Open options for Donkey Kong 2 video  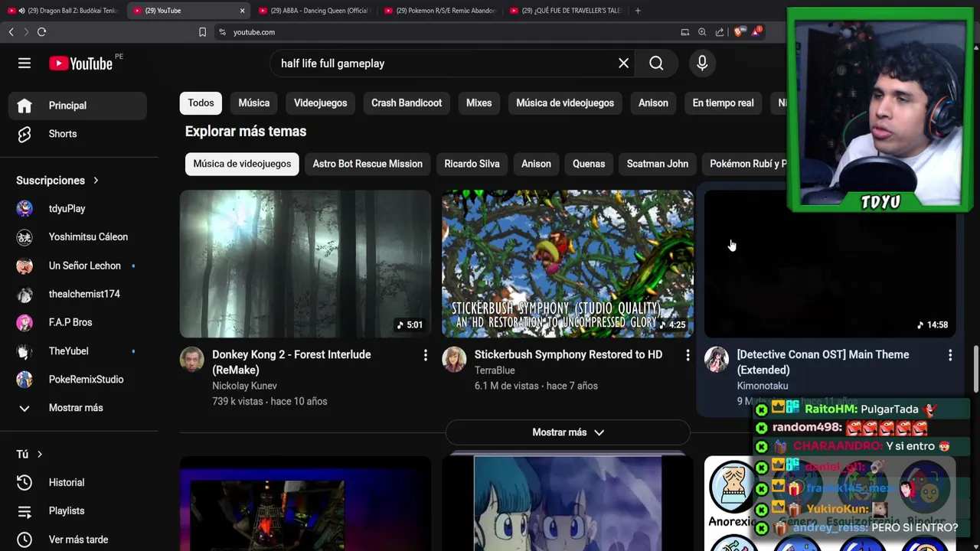point(426,355)
